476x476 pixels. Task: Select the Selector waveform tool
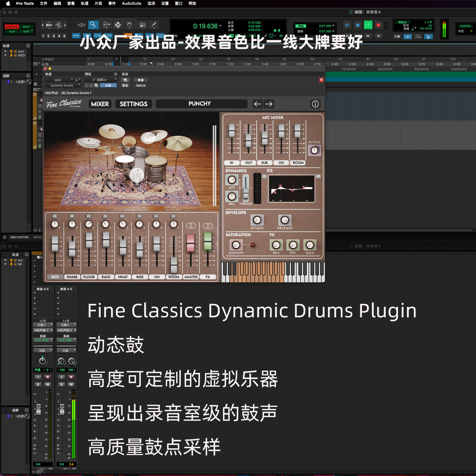[x=118, y=24]
